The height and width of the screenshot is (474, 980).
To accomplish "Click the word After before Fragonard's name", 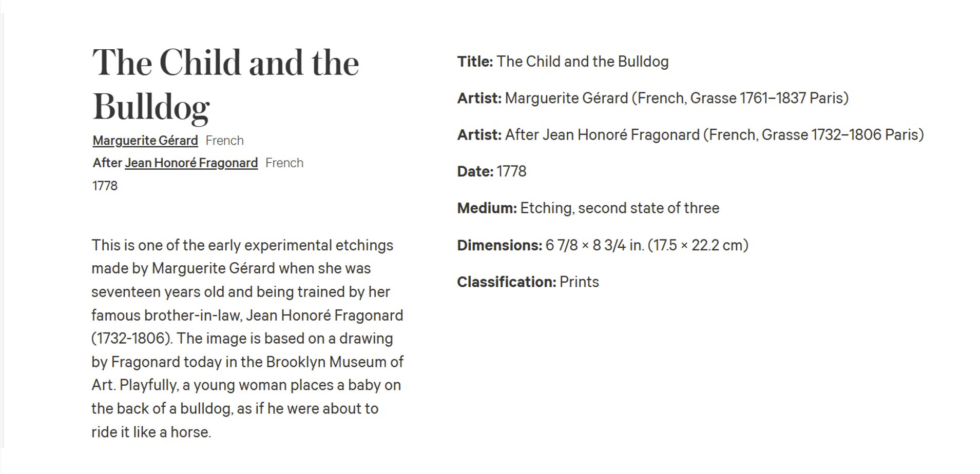I will pyautogui.click(x=107, y=163).
